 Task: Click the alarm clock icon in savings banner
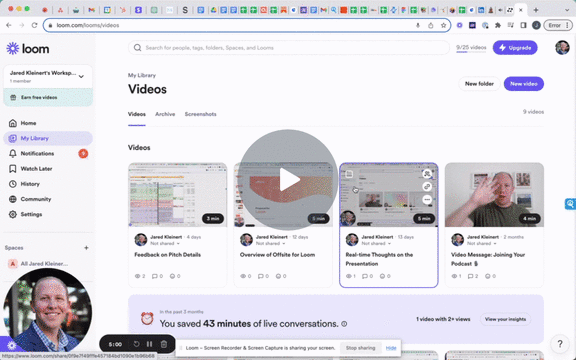coord(147,318)
